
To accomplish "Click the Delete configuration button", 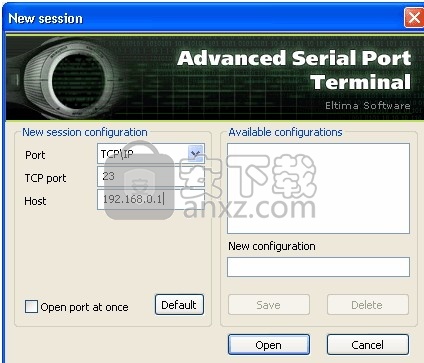I will (368, 305).
